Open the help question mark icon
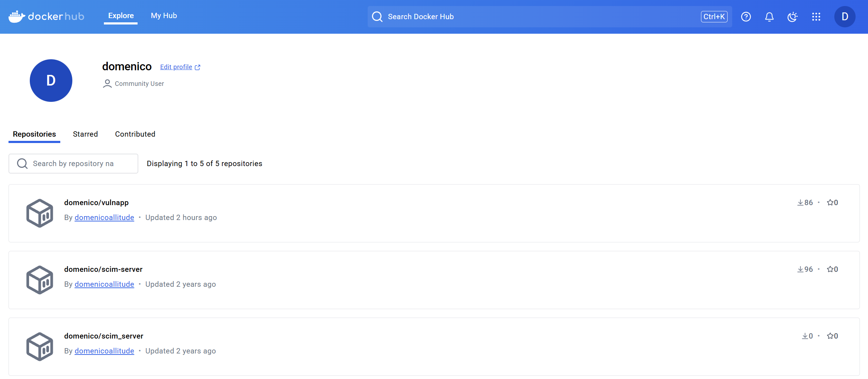868x379 pixels. click(x=746, y=17)
